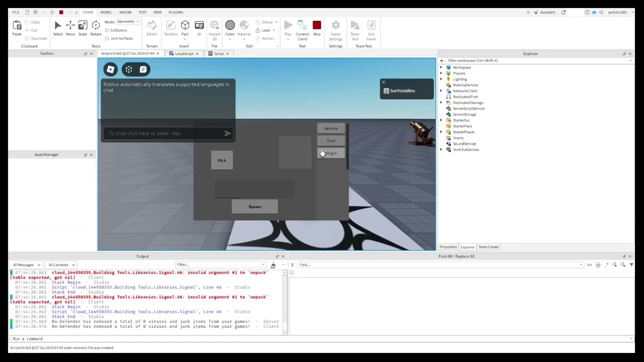This screenshot has width=644, height=362.
Task: Open the UI insert tool
Action: (x=199, y=28)
